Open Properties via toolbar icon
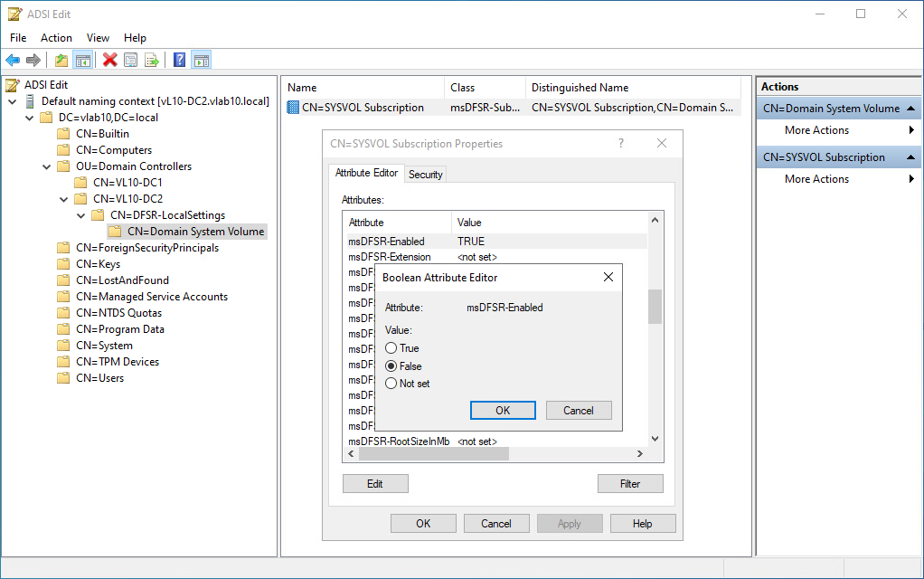 click(131, 61)
